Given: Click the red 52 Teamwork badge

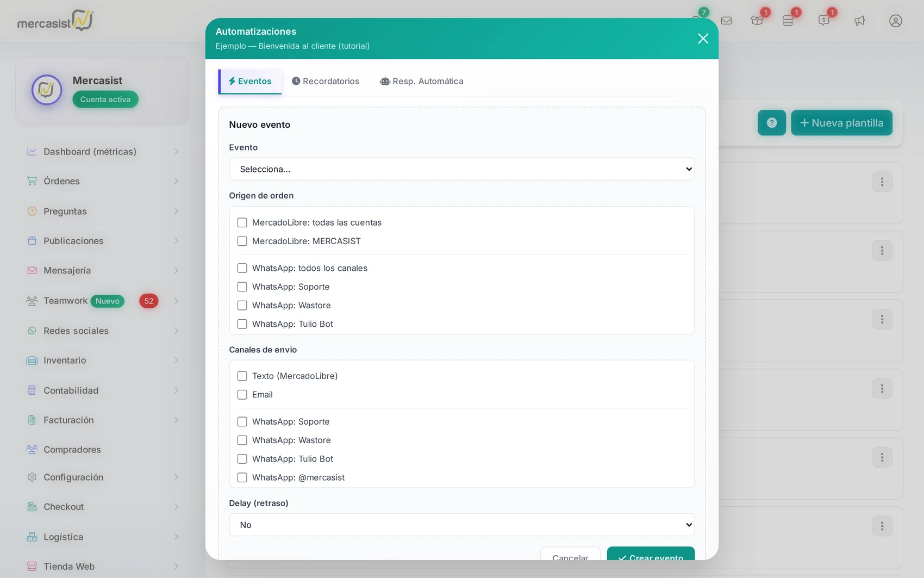Looking at the screenshot, I should (149, 301).
